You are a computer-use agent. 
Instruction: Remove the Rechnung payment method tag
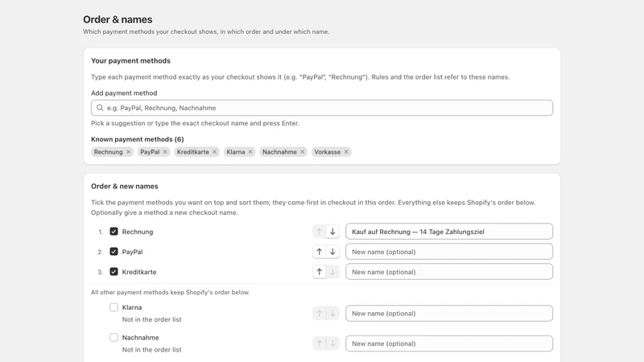(129, 152)
